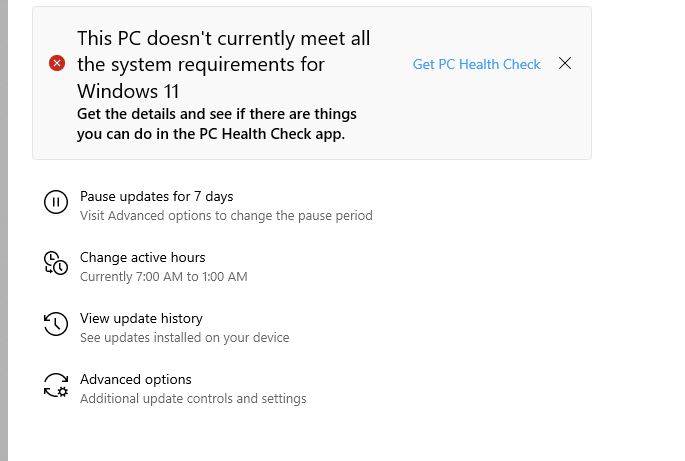
Task: Click the 'Visit Advanced options' pause period text
Action: click(x=226, y=215)
